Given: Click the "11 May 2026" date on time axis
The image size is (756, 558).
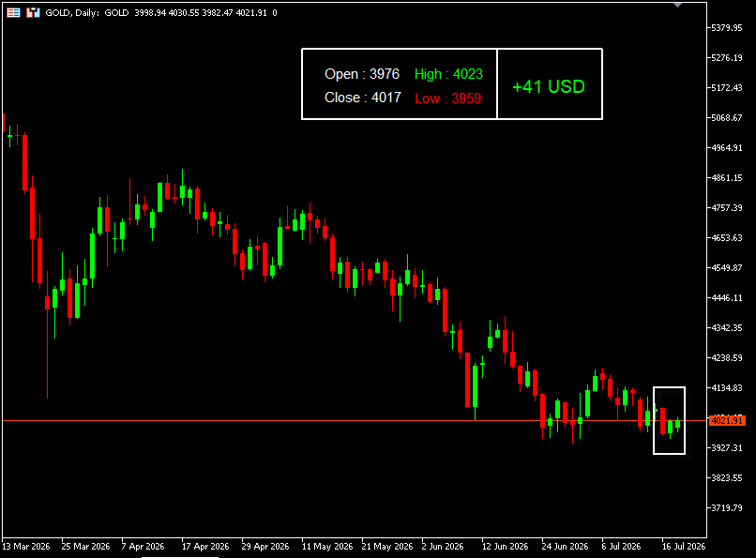Looking at the screenshot, I should (327, 547).
